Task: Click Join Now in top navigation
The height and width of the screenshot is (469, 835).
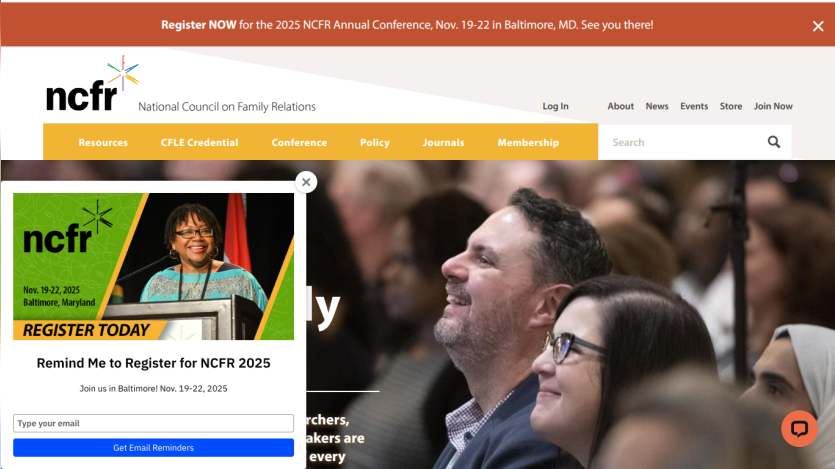Action: [773, 106]
